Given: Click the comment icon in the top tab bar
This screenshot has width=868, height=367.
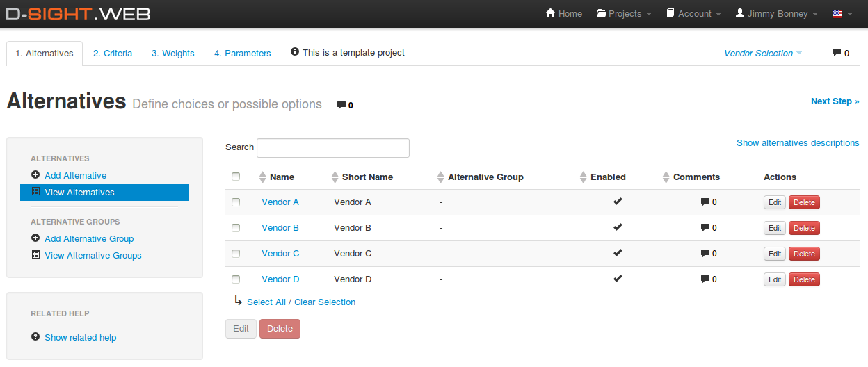Looking at the screenshot, I should 837,53.
